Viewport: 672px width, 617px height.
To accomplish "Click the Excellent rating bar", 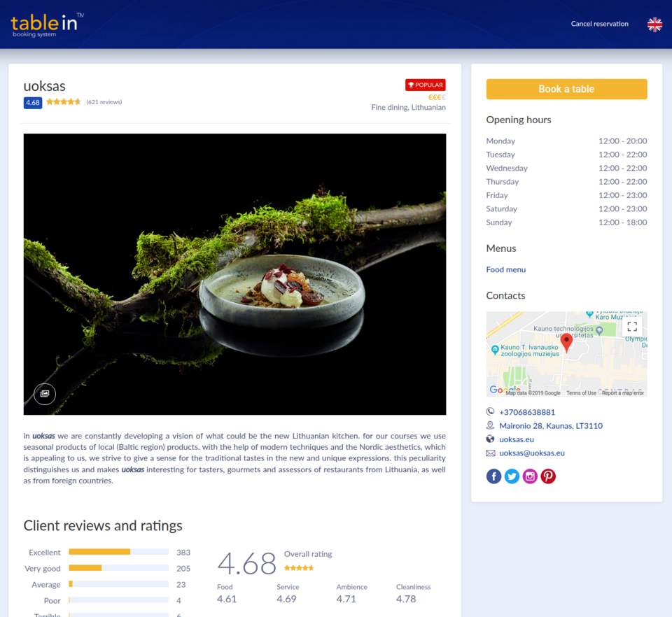I will point(119,552).
